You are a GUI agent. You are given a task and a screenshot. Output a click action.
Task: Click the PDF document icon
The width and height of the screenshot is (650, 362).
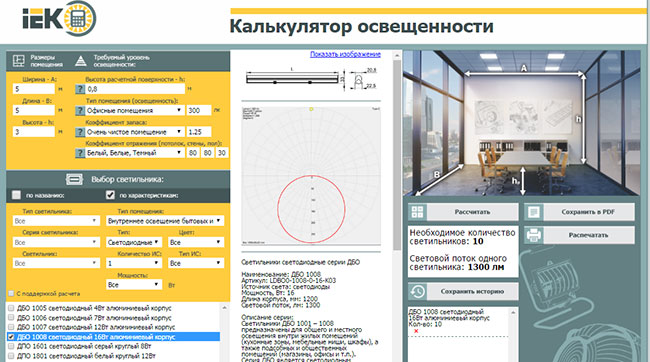(534, 212)
